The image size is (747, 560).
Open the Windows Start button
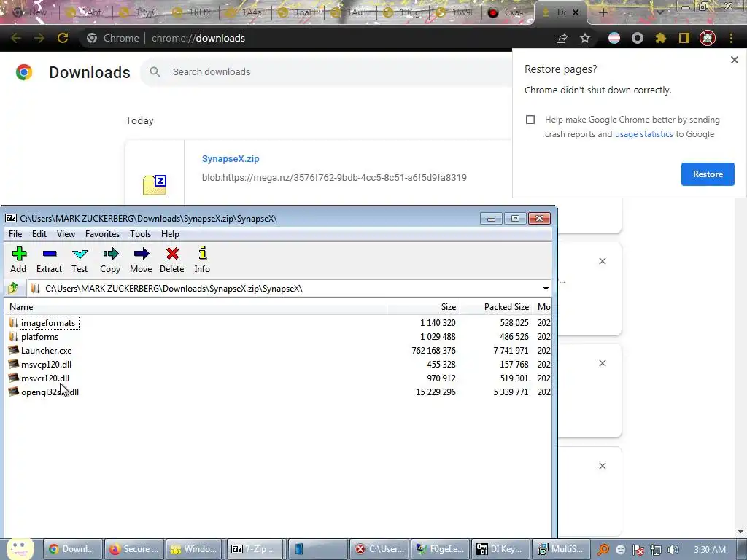(x=19, y=549)
